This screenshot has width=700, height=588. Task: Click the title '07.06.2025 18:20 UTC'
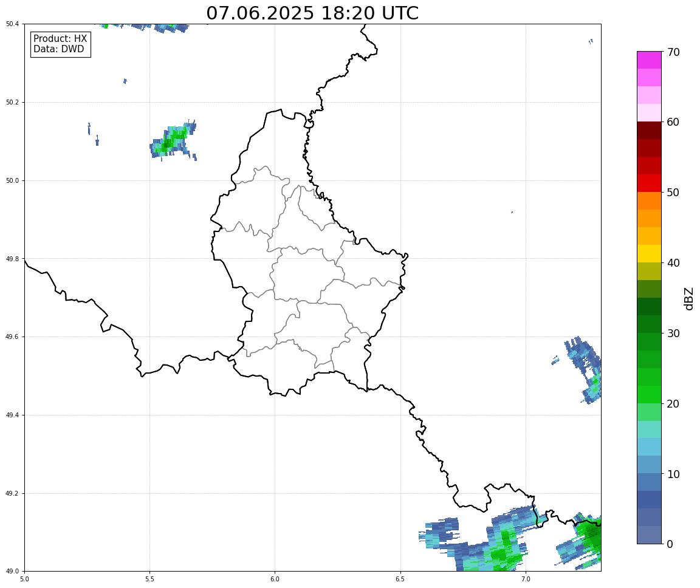[312, 13]
